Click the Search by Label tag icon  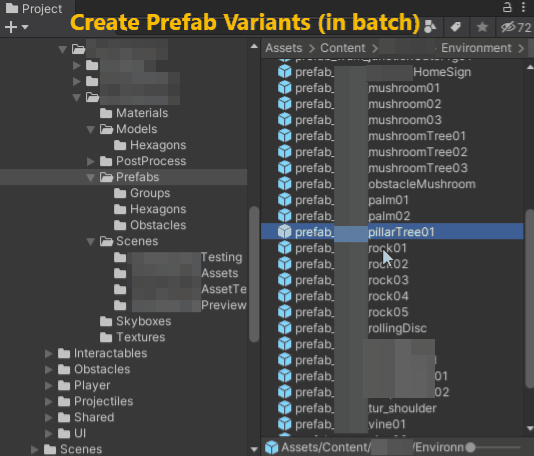coord(456,27)
